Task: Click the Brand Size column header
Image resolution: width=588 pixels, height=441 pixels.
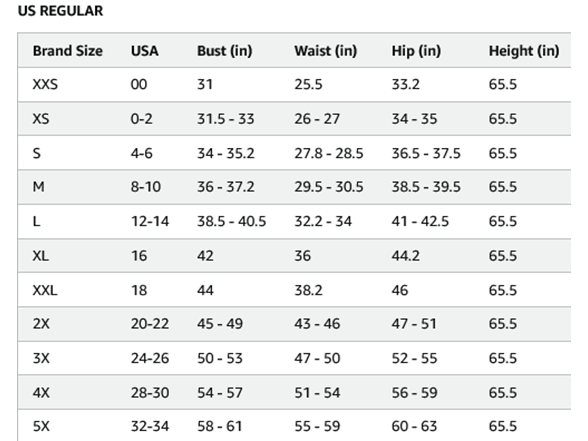Action: pyautogui.click(x=68, y=51)
